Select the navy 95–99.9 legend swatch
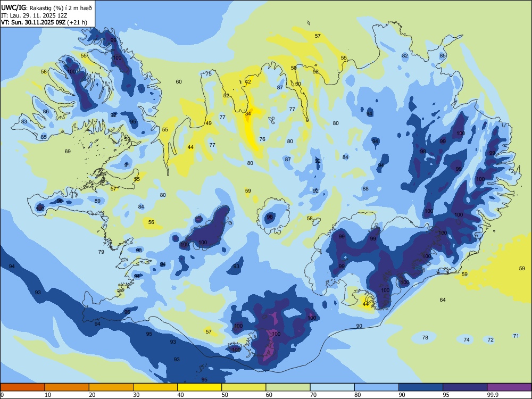 [x=465, y=387]
